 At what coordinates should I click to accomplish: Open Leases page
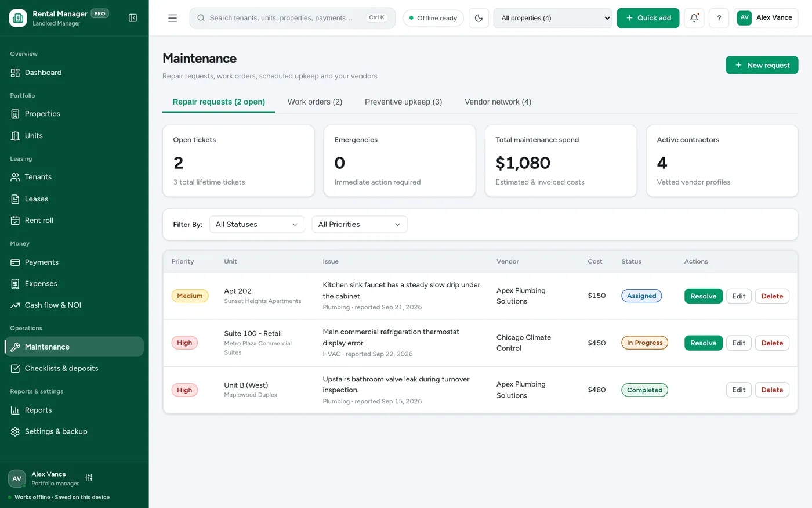click(74, 199)
